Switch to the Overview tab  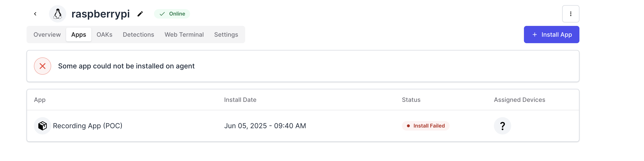coord(47,35)
